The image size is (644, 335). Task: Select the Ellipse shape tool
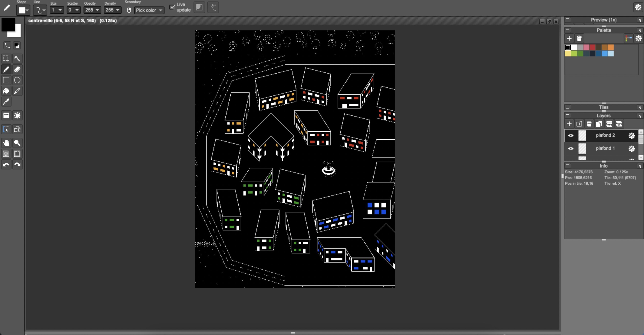[x=17, y=80]
